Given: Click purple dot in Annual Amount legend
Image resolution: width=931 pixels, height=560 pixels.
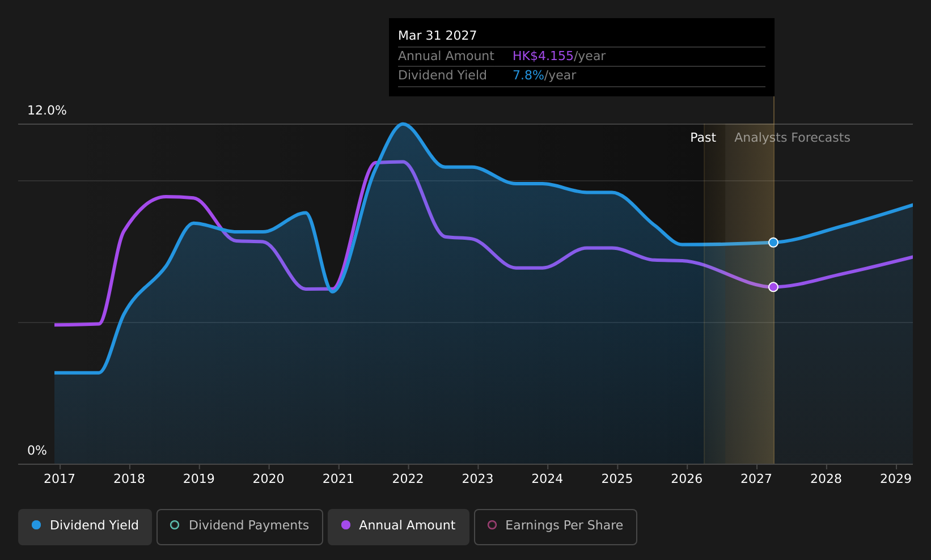Looking at the screenshot, I should click(x=346, y=525).
